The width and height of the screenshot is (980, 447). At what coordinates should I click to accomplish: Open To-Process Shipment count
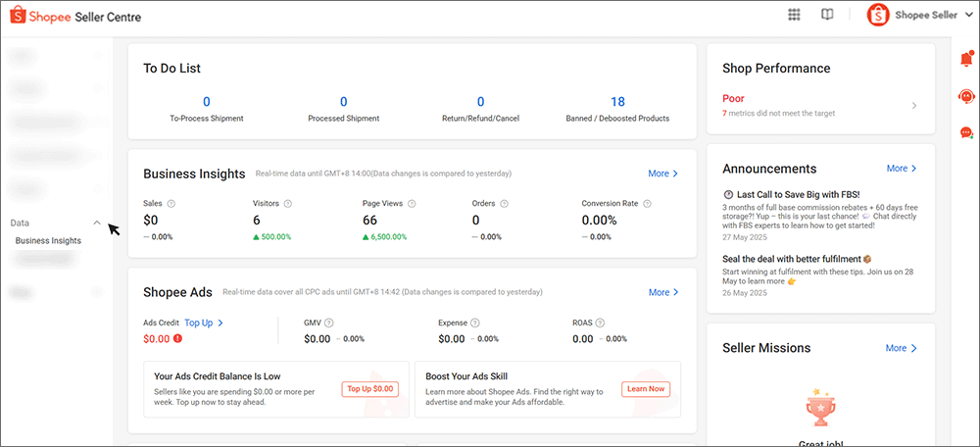[x=206, y=102]
